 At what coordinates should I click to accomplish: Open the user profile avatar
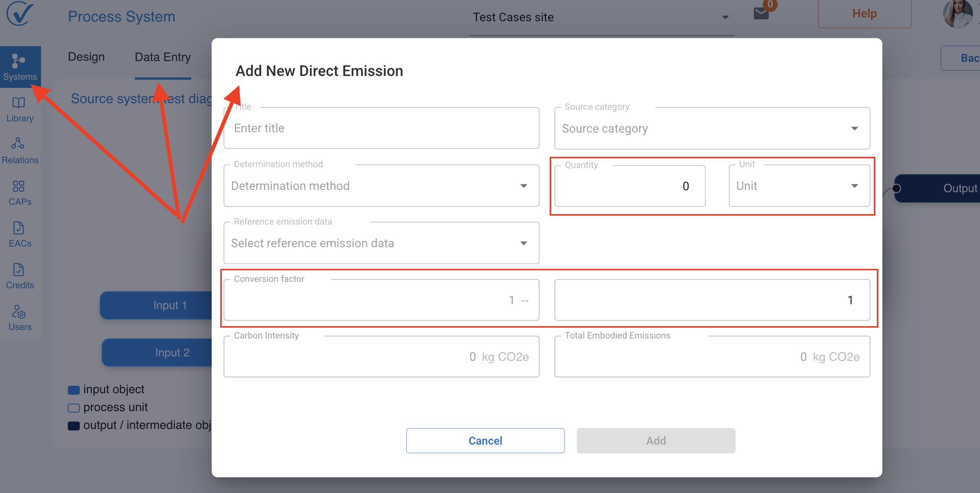point(957,14)
